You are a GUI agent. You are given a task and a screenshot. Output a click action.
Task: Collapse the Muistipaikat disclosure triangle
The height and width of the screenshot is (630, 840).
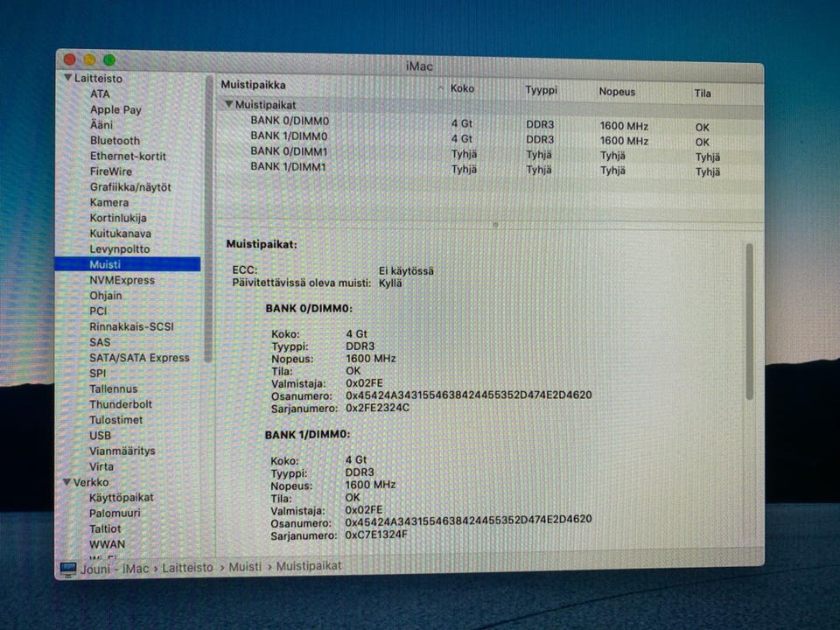point(228,104)
